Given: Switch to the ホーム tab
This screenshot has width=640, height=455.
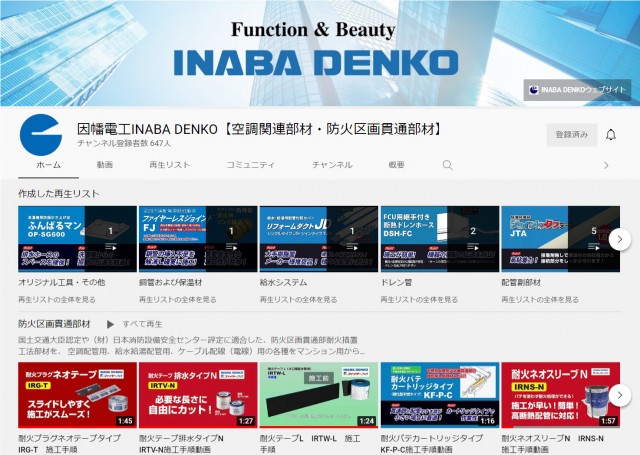Looking at the screenshot, I should 49,165.
